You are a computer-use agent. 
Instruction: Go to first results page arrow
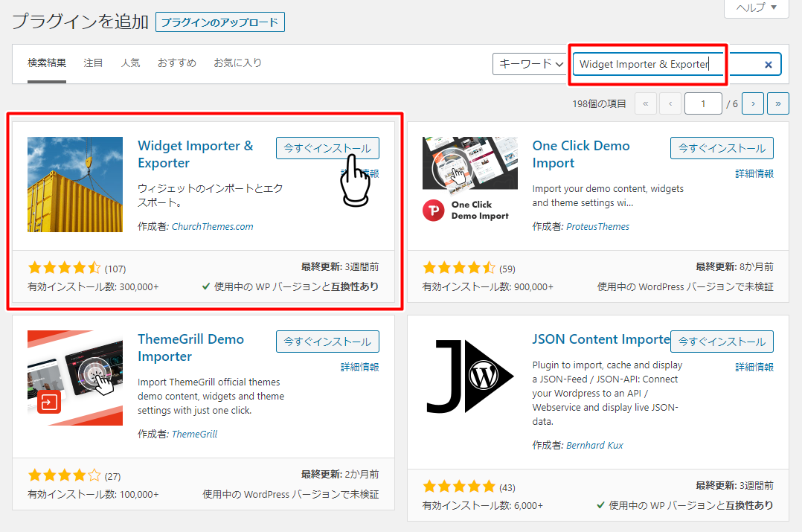click(x=646, y=104)
